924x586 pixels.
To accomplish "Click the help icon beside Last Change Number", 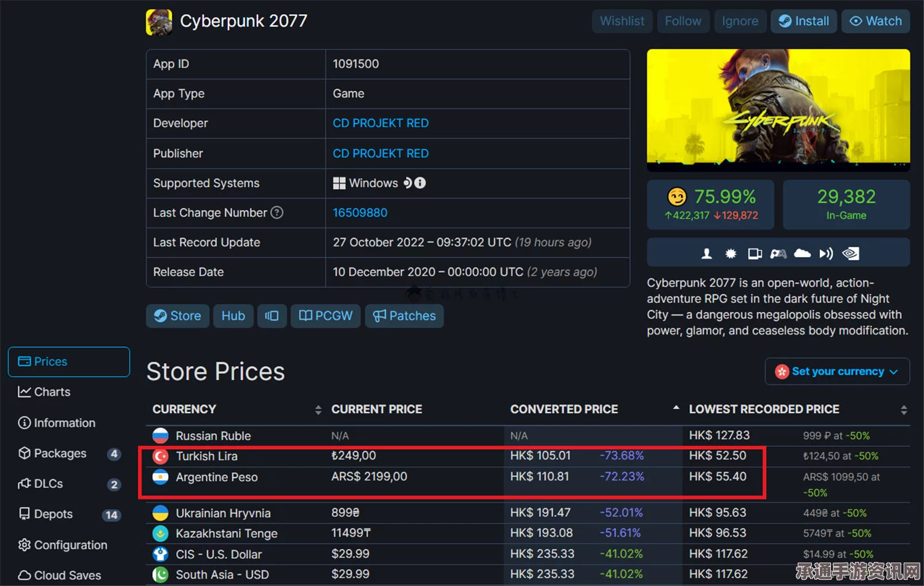I will tap(277, 213).
